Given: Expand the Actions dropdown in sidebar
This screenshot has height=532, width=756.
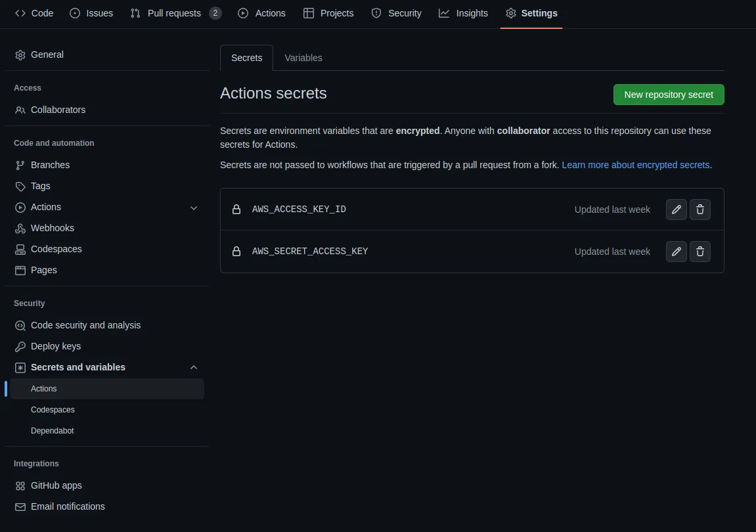Looking at the screenshot, I should tap(194, 208).
